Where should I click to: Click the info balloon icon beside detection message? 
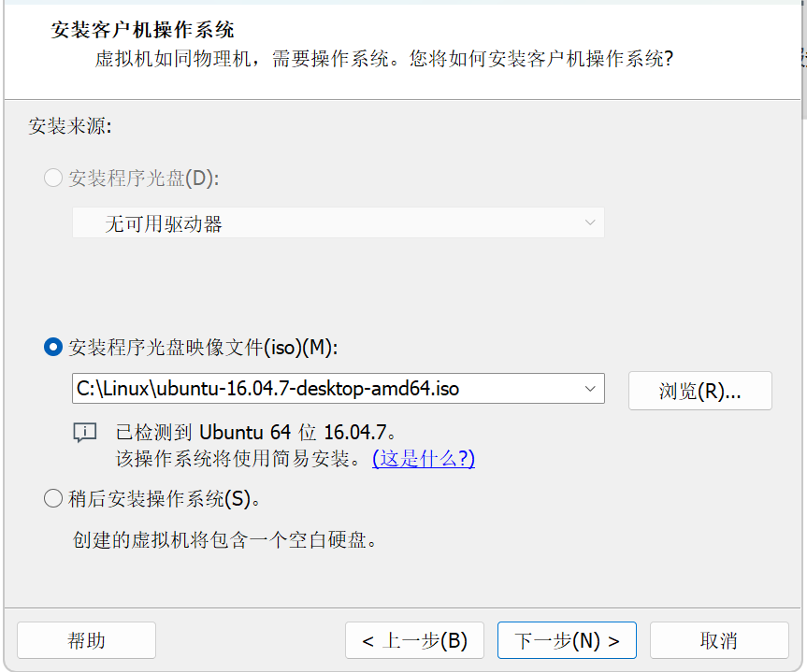point(85,433)
